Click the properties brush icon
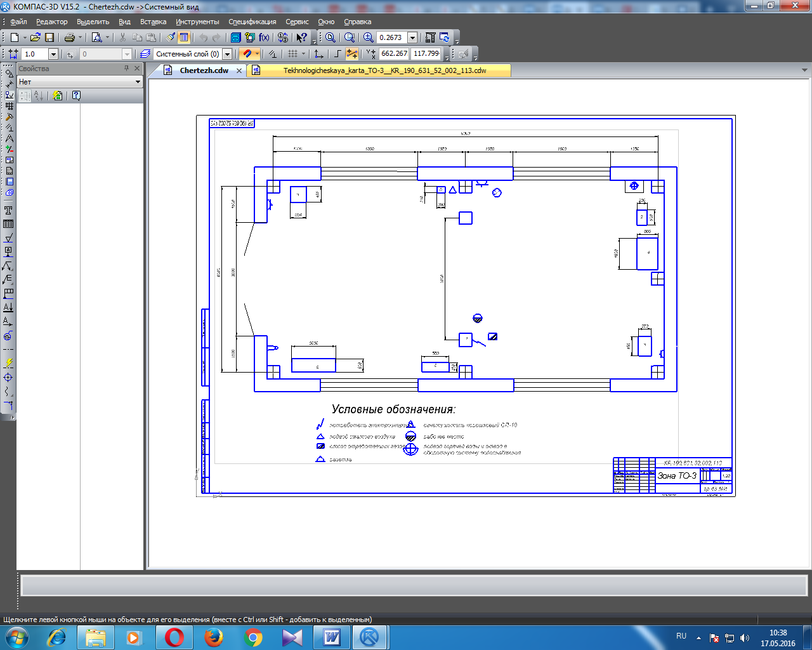This screenshot has height=650, width=812. pyautogui.click(x=171, y=37)
